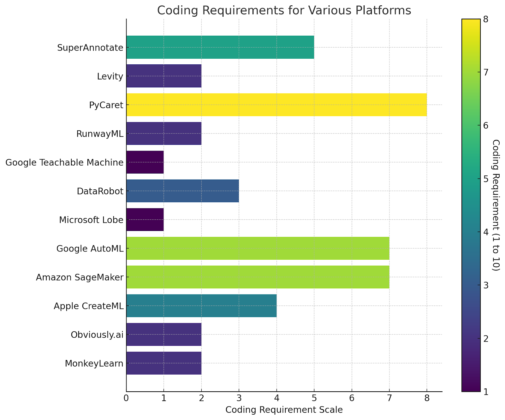Click the Levity bar
This screenshot has height=420, width=505.
(x=164, y=76)
